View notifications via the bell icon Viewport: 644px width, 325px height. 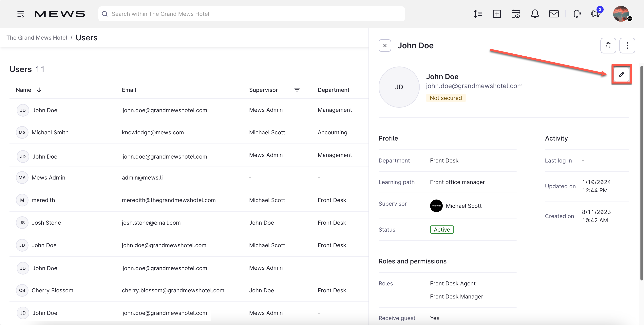click(x=535, y=14)
